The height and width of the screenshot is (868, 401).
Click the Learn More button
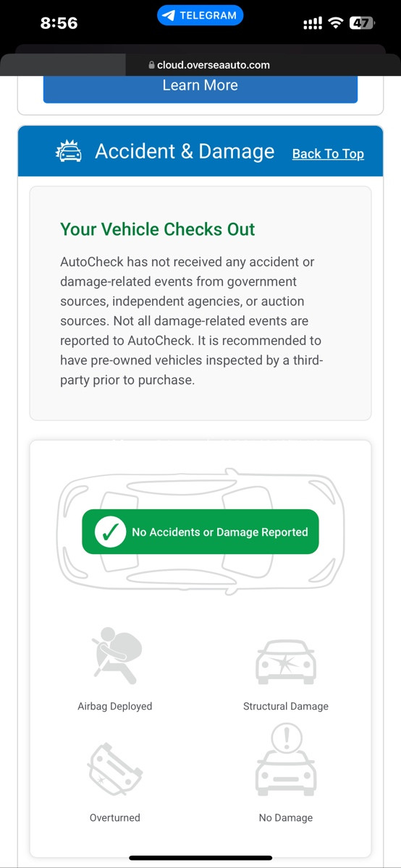[x=200, y=87]
